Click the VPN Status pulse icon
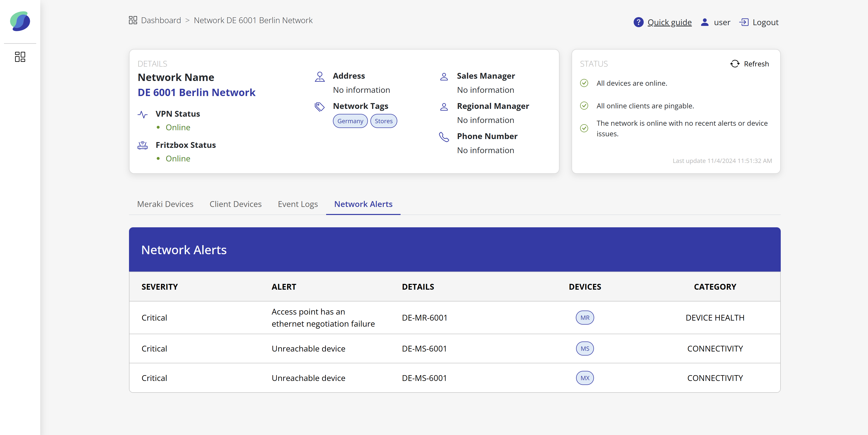 (143, 115)
